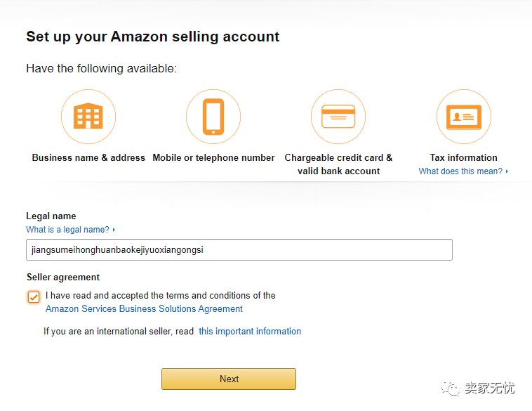Click the "I have read and accepted" agreement text
The width and height of the screenshot is (532, 411).
coord(161,296)
